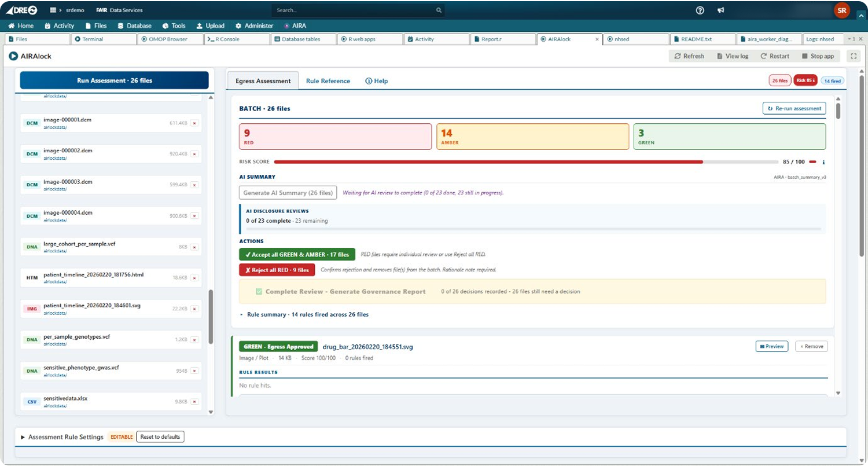
Task: Open the Database menu
Action: click(x=134, y=26)
